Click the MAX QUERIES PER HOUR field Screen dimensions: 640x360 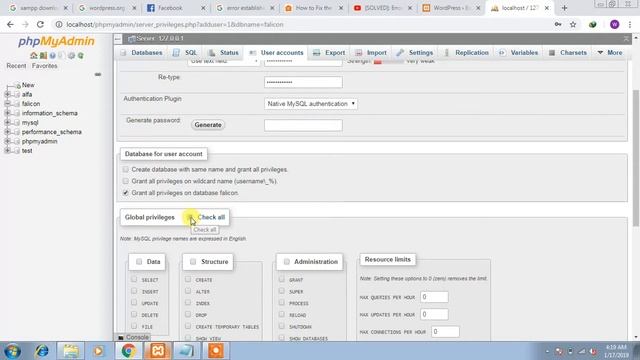(434, 297)
